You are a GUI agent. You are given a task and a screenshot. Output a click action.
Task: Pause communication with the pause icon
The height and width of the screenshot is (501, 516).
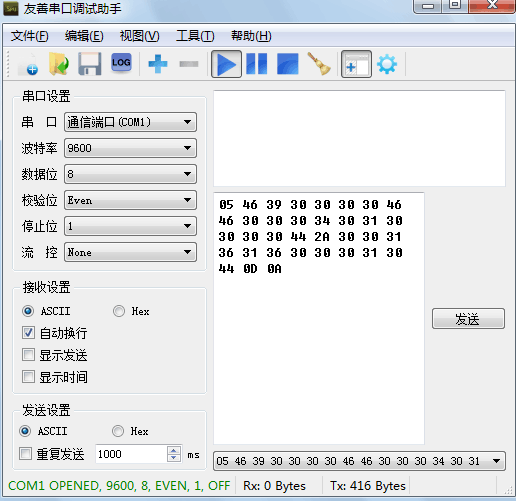pyautogui.click(x=257, y=64)
